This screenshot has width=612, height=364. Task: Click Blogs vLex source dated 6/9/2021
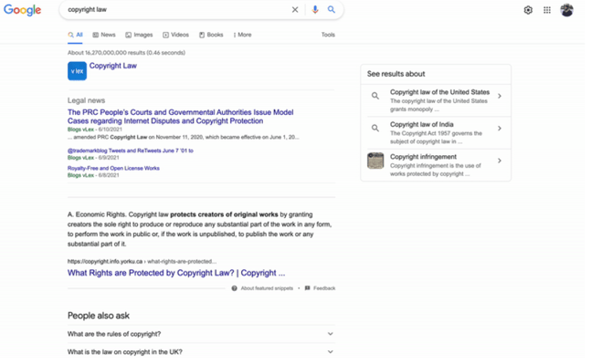click(x=80, y=158)
